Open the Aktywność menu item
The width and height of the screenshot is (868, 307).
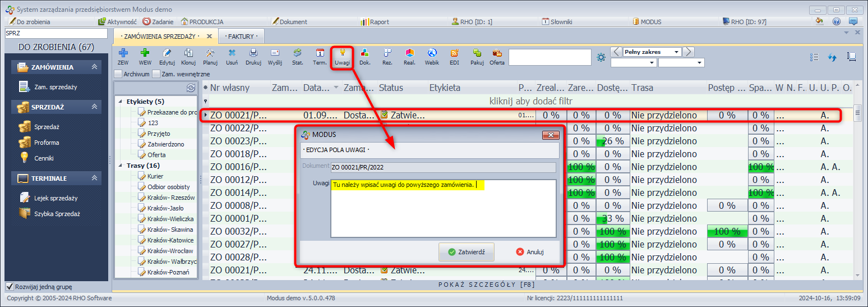pyautogui.click(x=118, y=21)
